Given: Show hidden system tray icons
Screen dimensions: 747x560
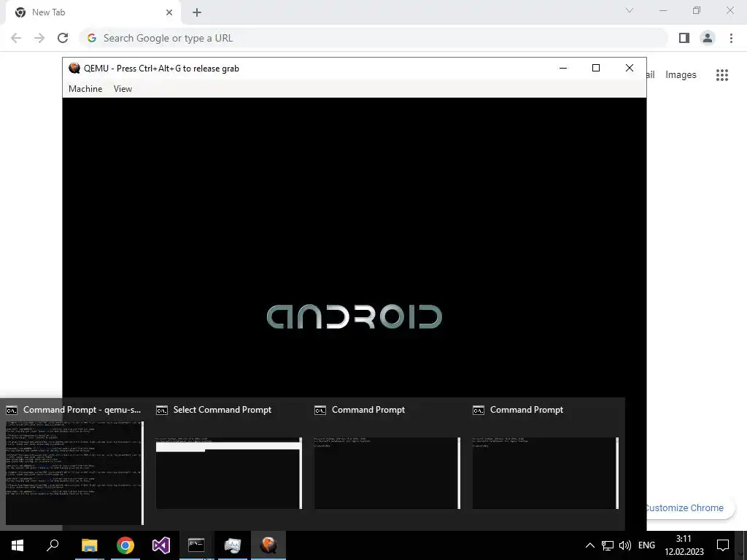Looking at the screenshot, I should [589, 545].
